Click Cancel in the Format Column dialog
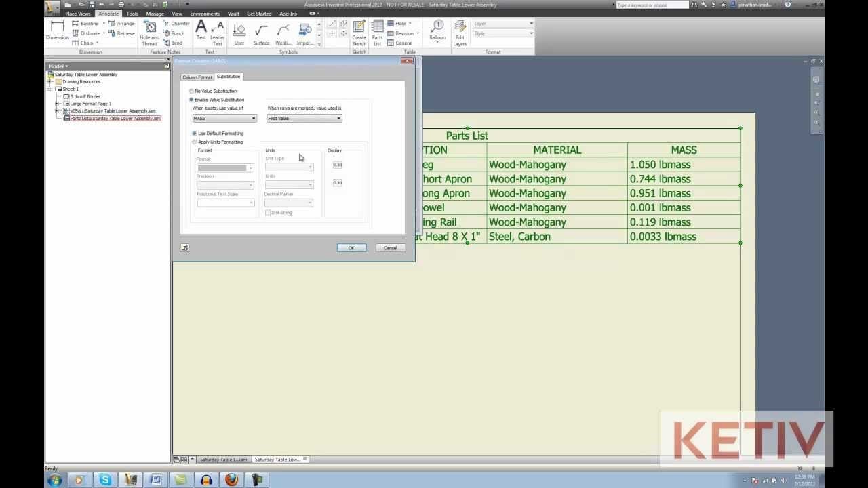This screenshot has height=488, width=868. pyautogui.click(x=390, y=248)
